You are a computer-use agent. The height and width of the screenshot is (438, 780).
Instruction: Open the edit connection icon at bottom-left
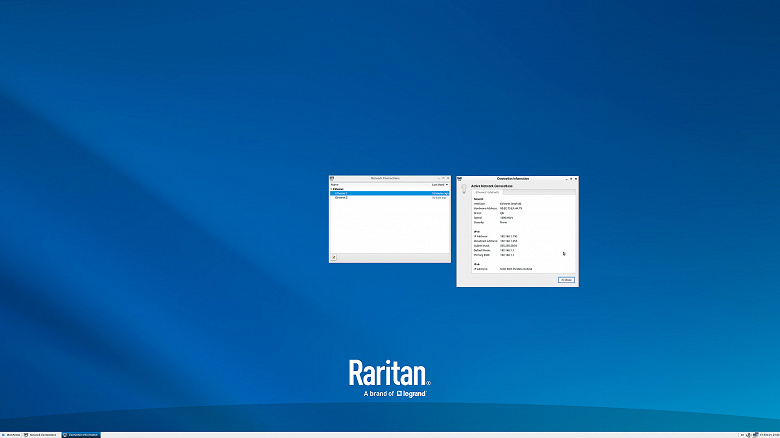[334, 257]
